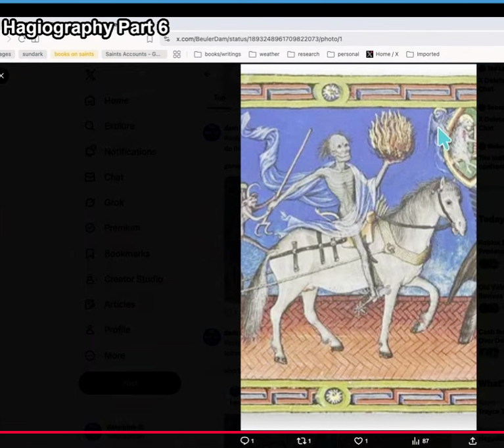Click the red video progress bar
The image size is (504, 448).
(252, 432)
